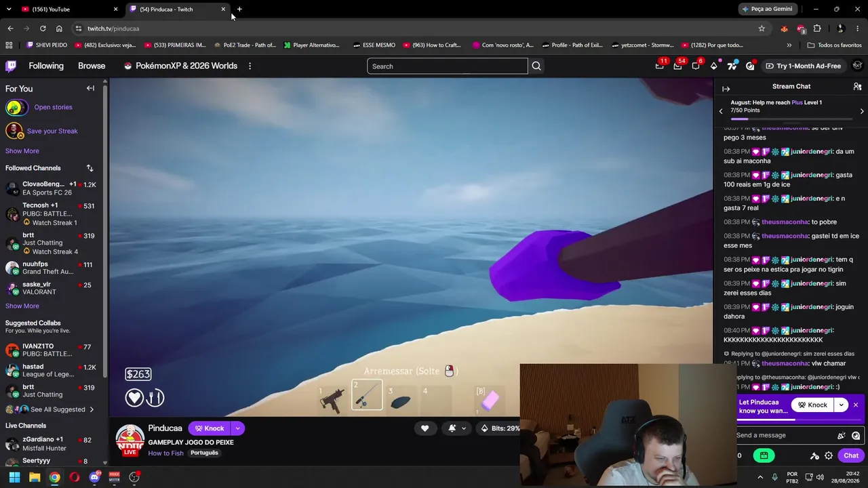Screen dimensions: 868x488
Task: Open the green channel points rewards button
Action: coord(764,455)
